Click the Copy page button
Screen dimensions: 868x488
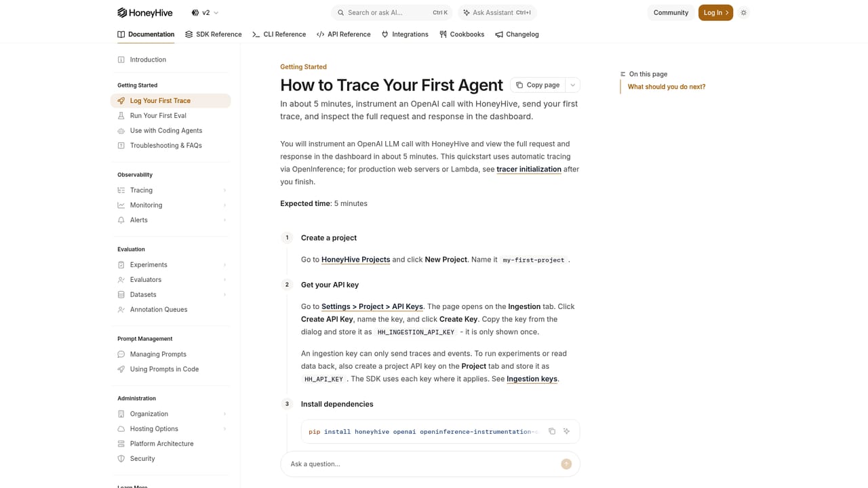point(538,85)
